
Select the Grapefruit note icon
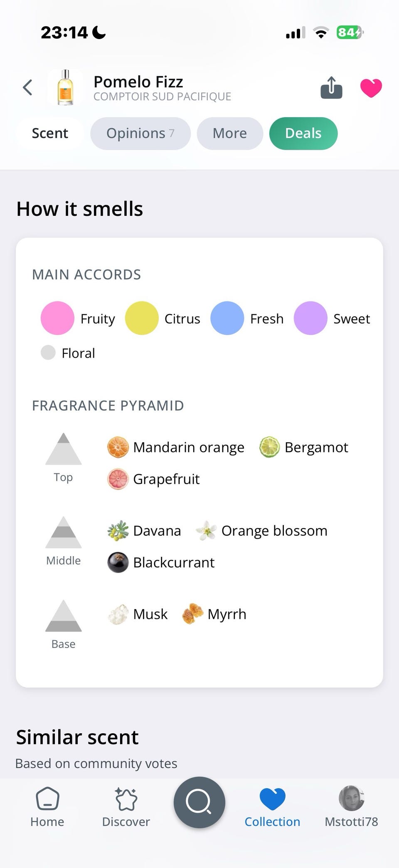click(x=118, y=479)
